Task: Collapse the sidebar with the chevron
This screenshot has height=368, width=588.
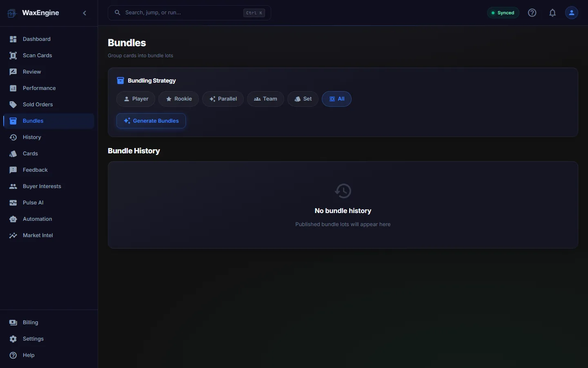Action: point(85,13)
